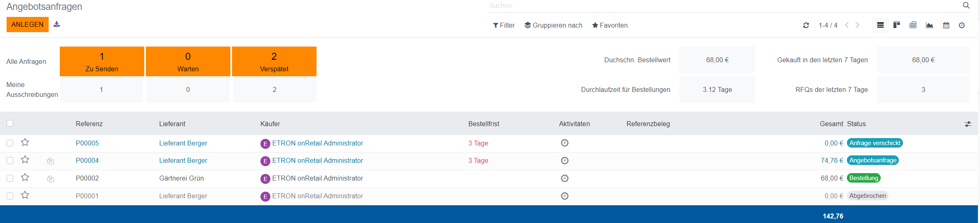Image resolution: width=980 pixels, height=223 pixels.
Task: Open the optional columns settings icon
Action: coord(968,124)
